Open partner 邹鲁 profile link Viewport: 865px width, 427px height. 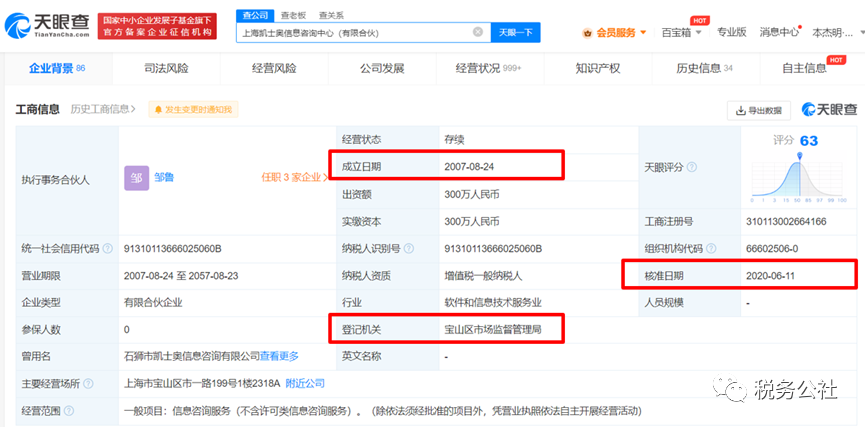pos(164,178)
